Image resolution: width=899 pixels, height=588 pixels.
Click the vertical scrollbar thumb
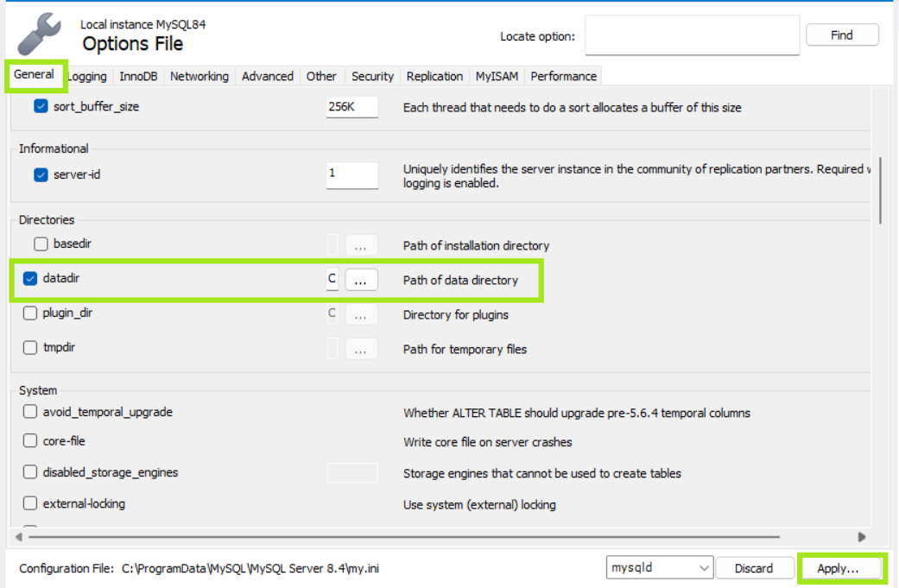pos(880,190)
